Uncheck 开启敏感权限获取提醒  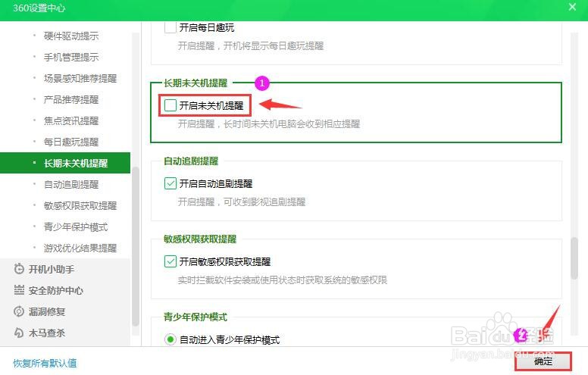tap(170, 261)
